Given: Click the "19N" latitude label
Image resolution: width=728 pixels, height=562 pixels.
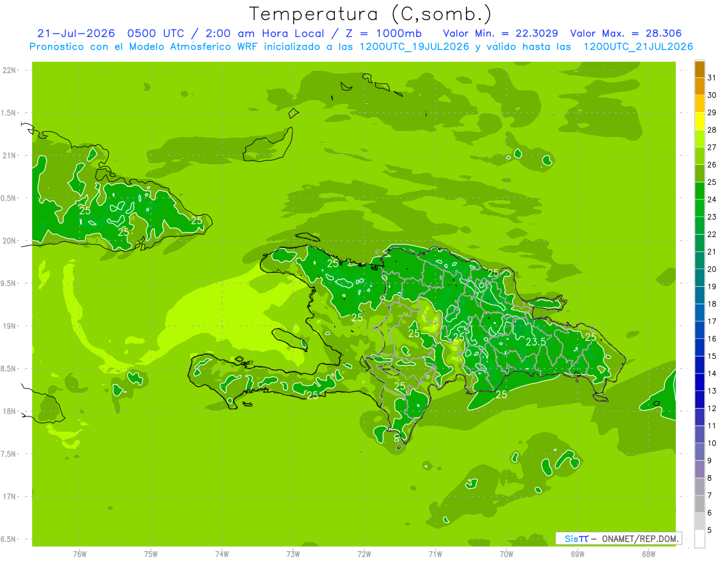Looking at the screenshot, I should pyautogui.click(x=8, y=326).
